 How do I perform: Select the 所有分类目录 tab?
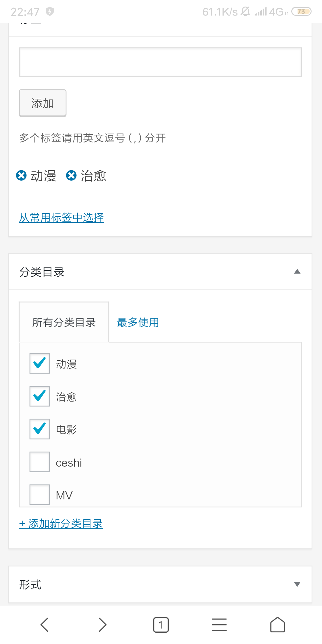point(64,322)
